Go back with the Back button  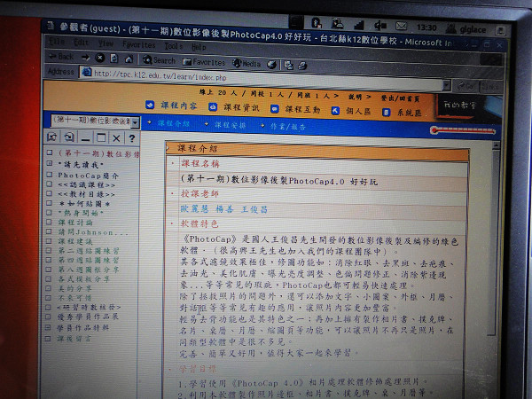[61, 57]
